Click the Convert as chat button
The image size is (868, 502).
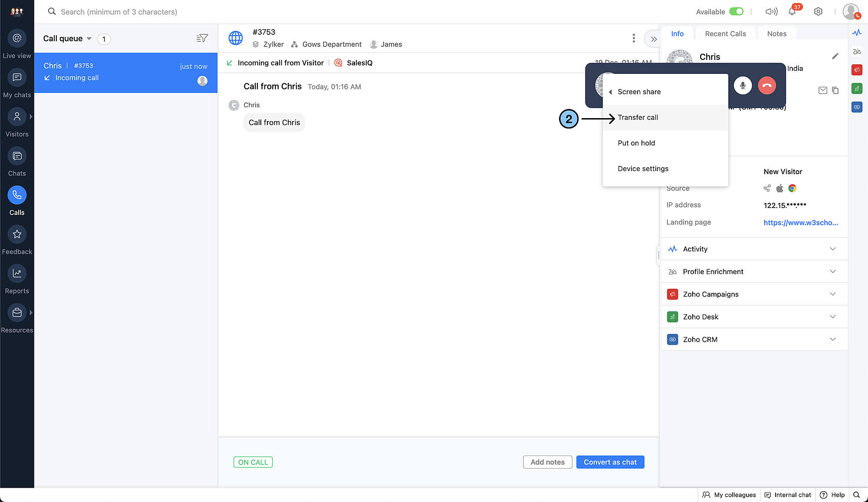(x=610, y=462)
